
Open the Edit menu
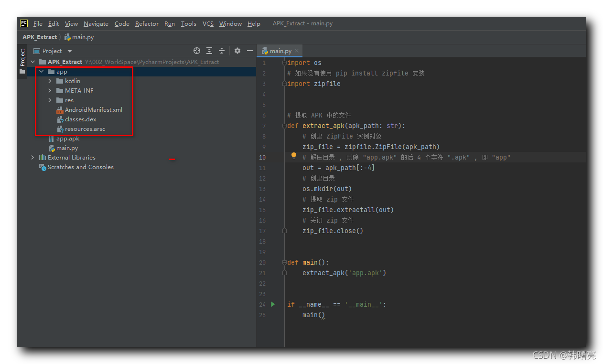coord(54,23)
